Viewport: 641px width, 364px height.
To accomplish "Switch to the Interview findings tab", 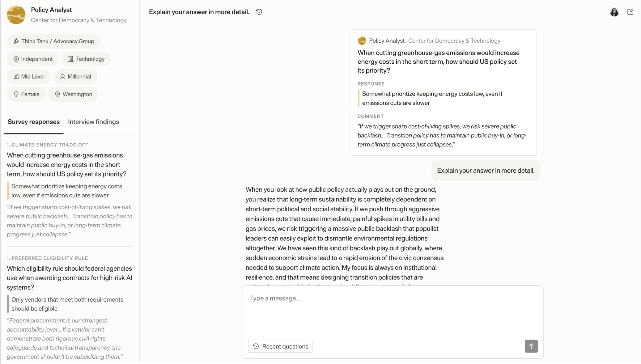I will point(93,122).
